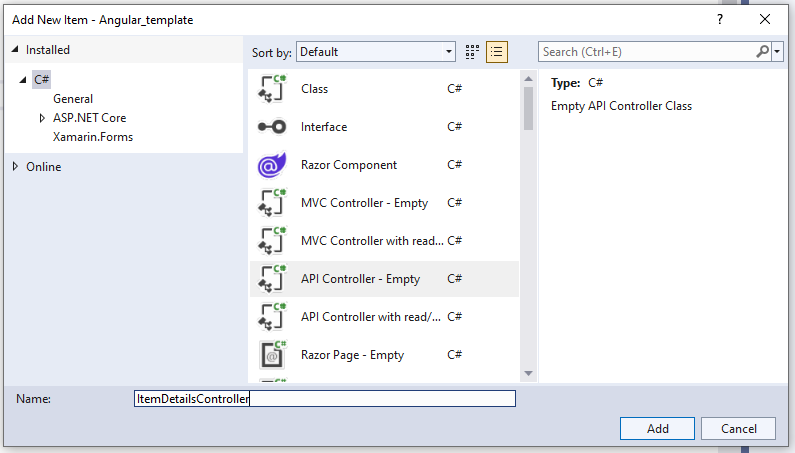Select the Razor Page - Empty icon
This screenshot has width=795, height=453.
[272, 355]
